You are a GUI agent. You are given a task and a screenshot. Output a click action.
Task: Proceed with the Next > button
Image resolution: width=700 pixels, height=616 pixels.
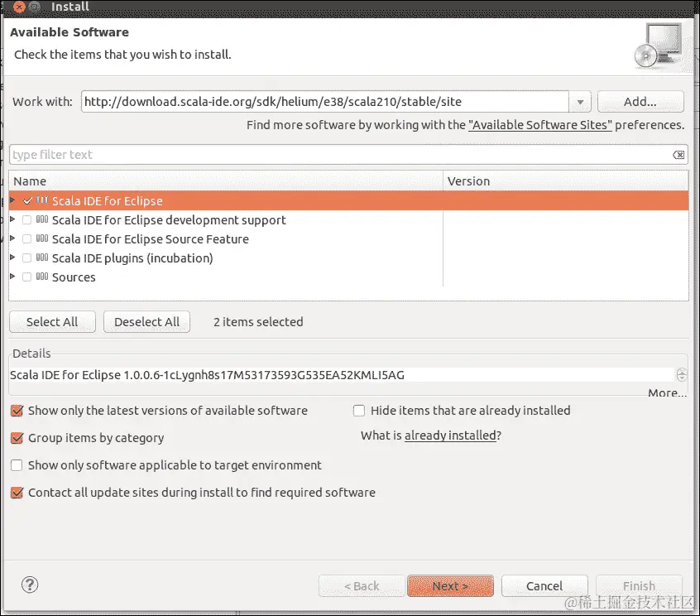point(450,585)
